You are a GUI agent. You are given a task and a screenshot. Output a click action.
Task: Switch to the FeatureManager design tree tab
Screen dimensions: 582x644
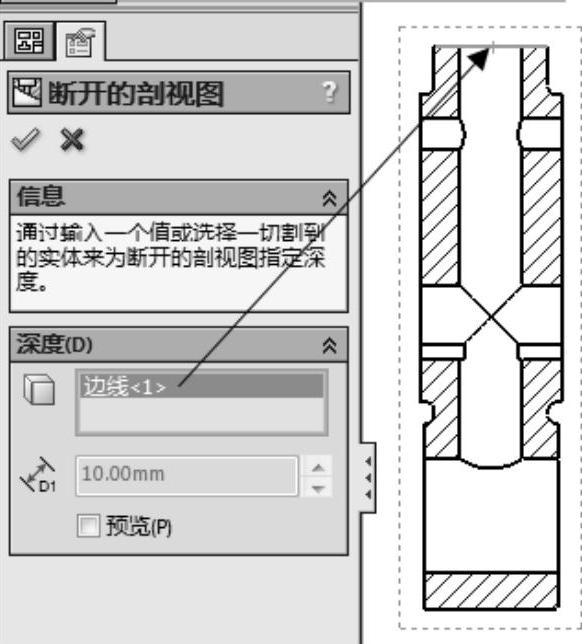point(29,41)
